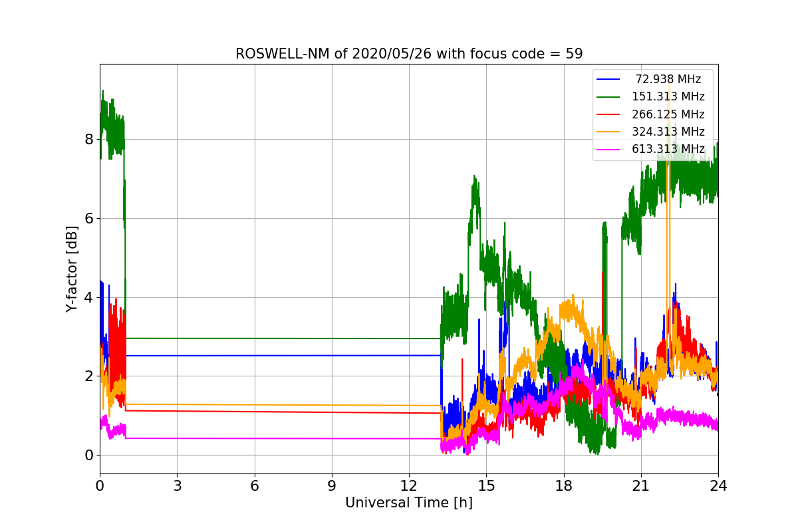Select the 324.313 MHz legend label
Viewport: 798px width, 532px height.
(668, 132)
